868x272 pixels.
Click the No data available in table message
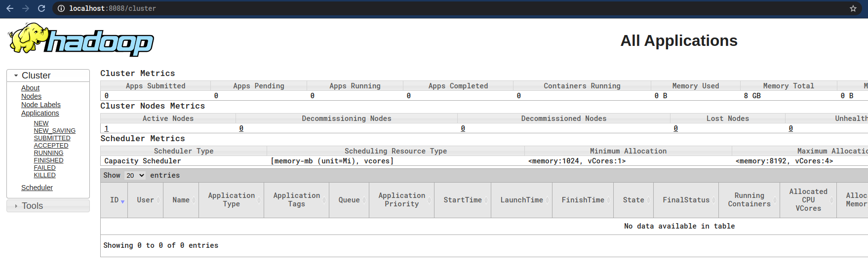(x=679, y=226)
